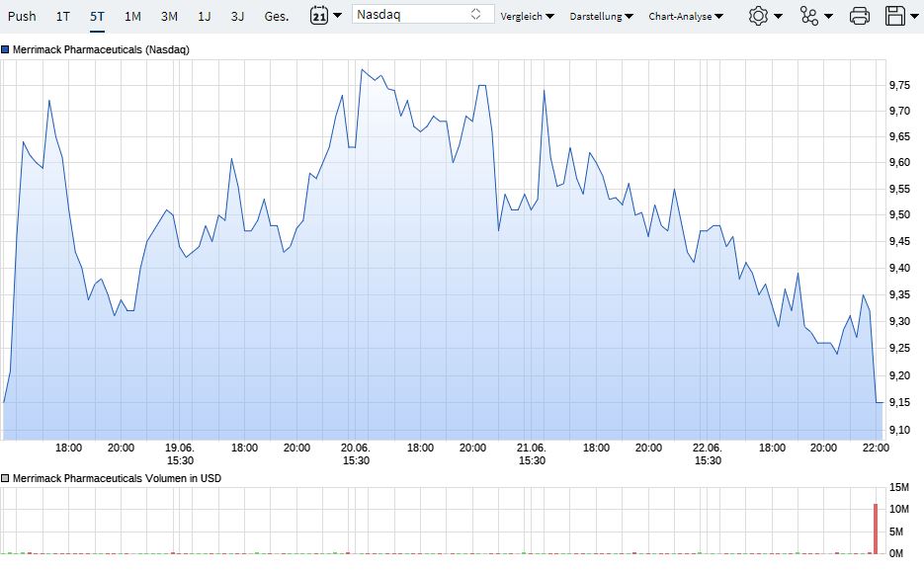Select the 1T time range
The image size is (924, 573).
(63, 16)
